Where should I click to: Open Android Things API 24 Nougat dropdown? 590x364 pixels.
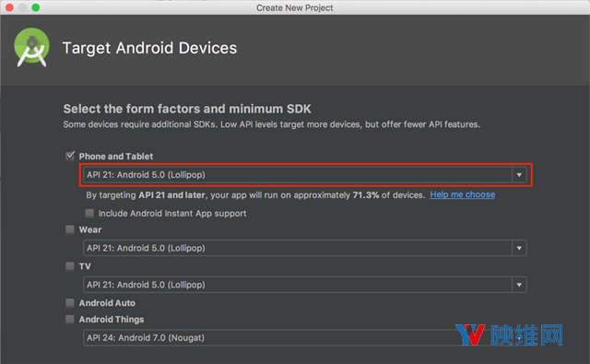pyautogui.click(x=304, y=337)
